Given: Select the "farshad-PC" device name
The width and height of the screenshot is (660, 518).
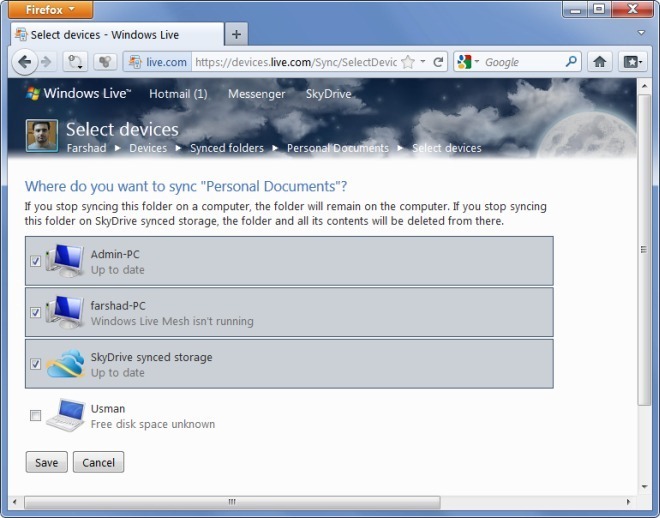Looking at the screenshot, I should [x=118, y=305].
